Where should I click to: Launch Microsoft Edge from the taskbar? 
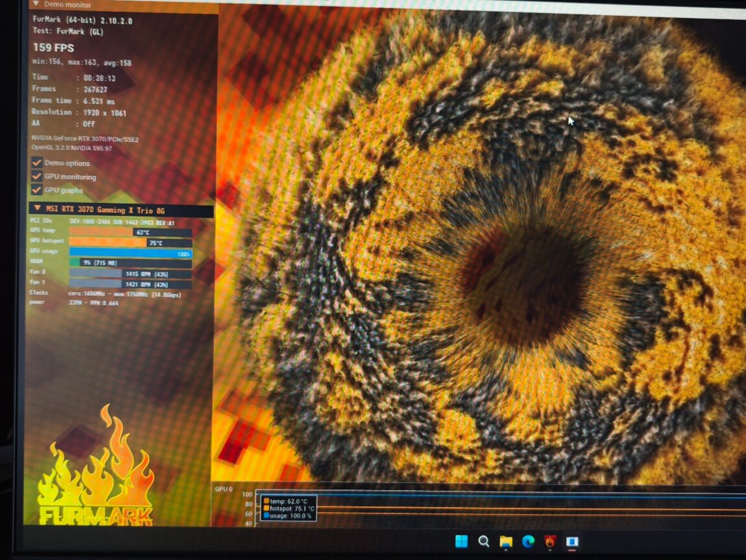(x=528, y=541)
